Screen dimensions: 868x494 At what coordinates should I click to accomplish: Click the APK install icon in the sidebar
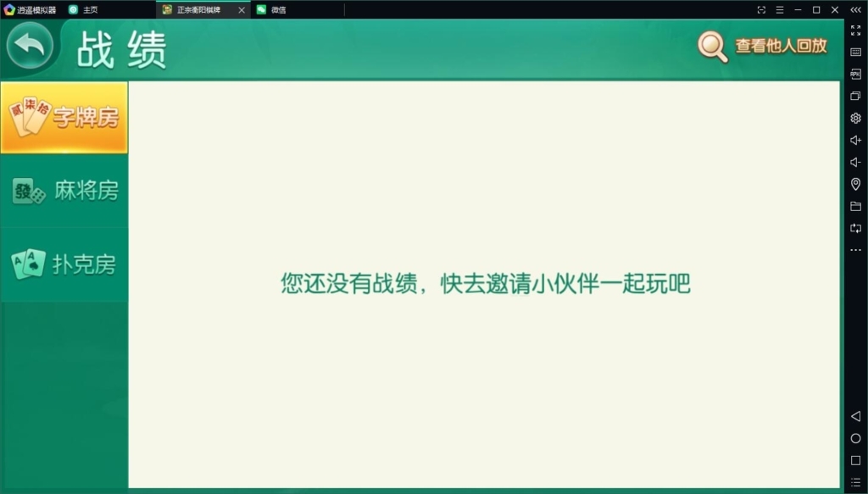coord(855,75)
